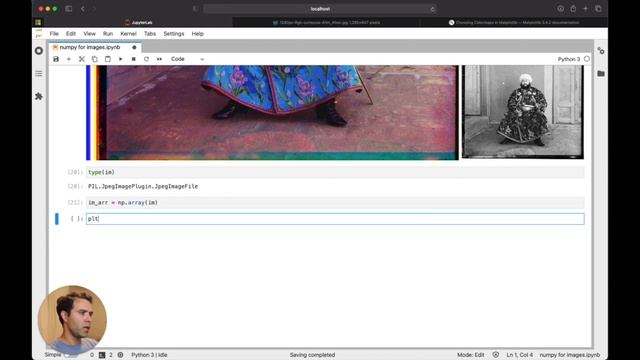The image size is (640, 360).
Task: Toggle the Safari sidebar
Action: point(69,9)
